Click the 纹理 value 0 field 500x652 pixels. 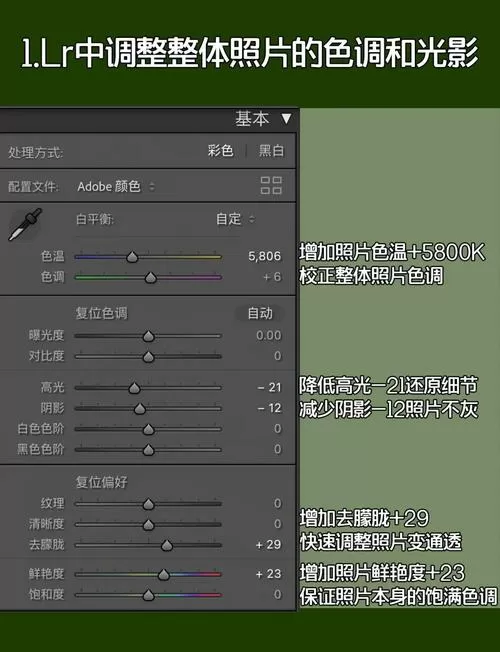277,504
